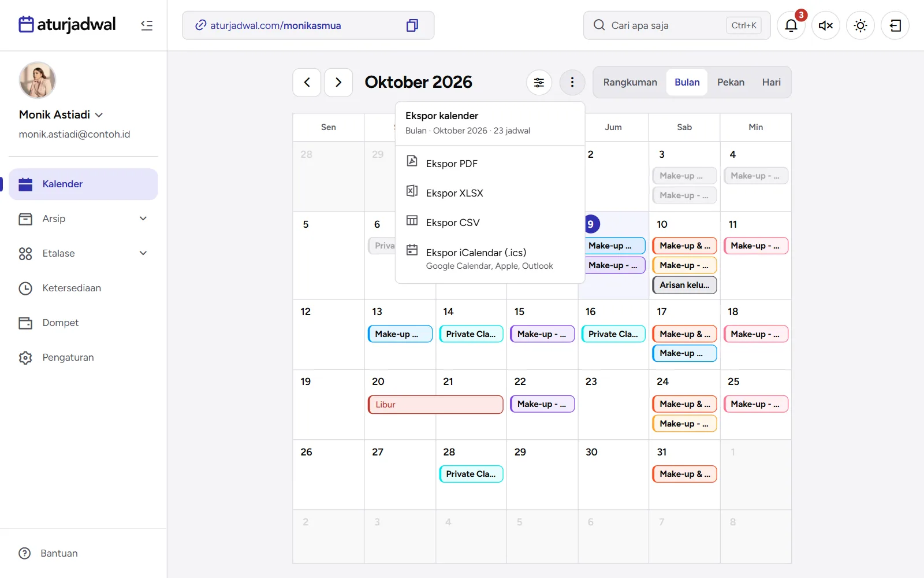Viewport: 924px width, 578px height.
Task: Expand the Arsip menu
Action: (83, 218)
